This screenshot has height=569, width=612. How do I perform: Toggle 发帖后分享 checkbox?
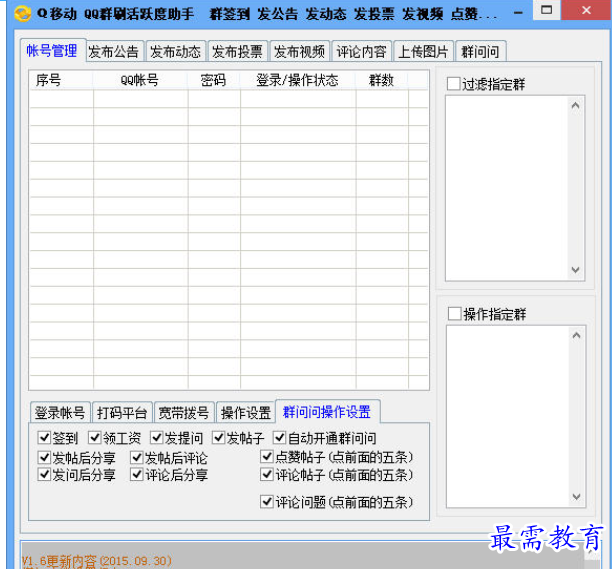click(x=44, y=457)
